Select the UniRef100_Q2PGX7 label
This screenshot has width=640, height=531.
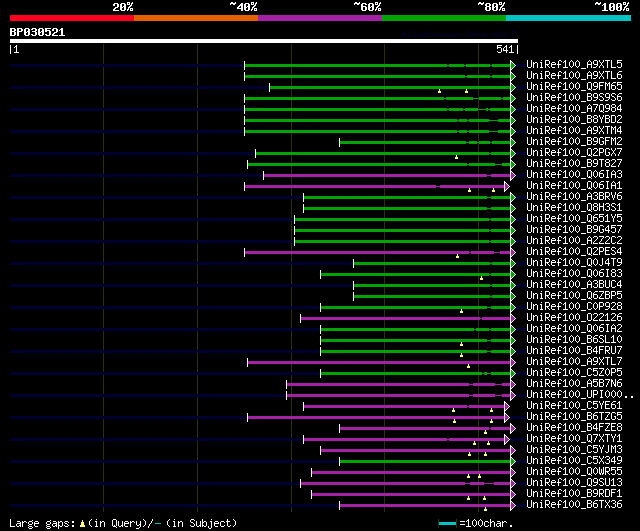click(x=574, y=153)
